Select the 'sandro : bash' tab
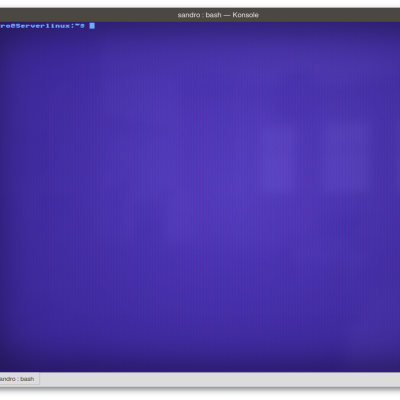Image resolution: width=400 pixels, height=400 pixels. pos(19,379)
